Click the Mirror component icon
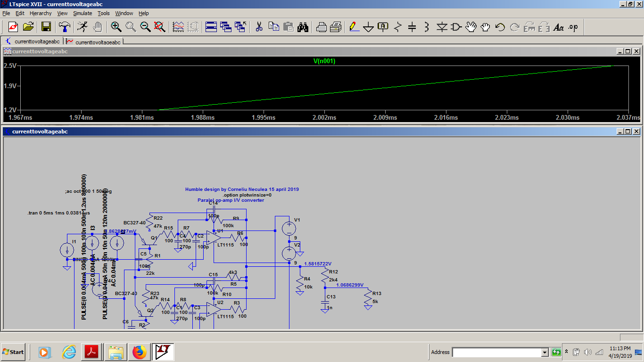 click(544, 27)
